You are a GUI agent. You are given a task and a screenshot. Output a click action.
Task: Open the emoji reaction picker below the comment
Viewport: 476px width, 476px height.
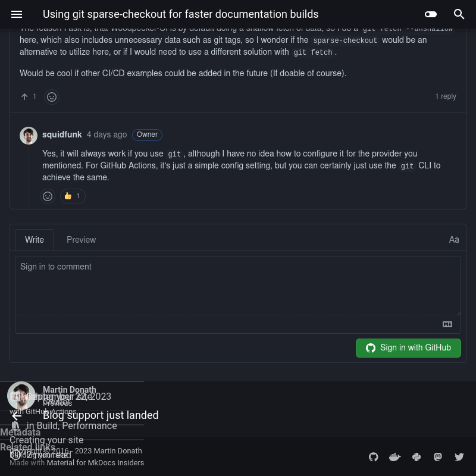52,96
